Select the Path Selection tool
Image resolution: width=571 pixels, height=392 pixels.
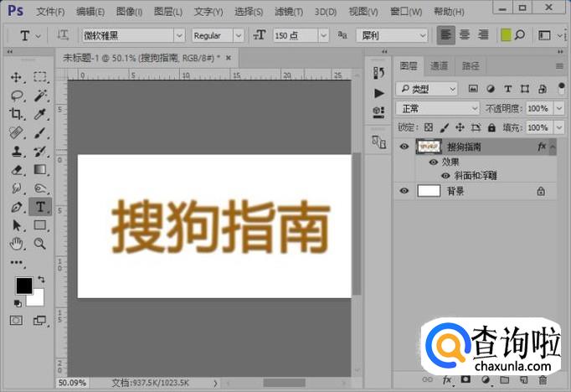(x=17, y=225)
